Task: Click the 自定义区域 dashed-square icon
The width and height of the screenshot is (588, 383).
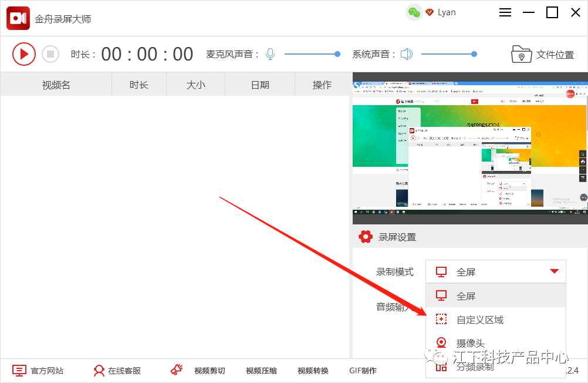Action: coord(441,320)
